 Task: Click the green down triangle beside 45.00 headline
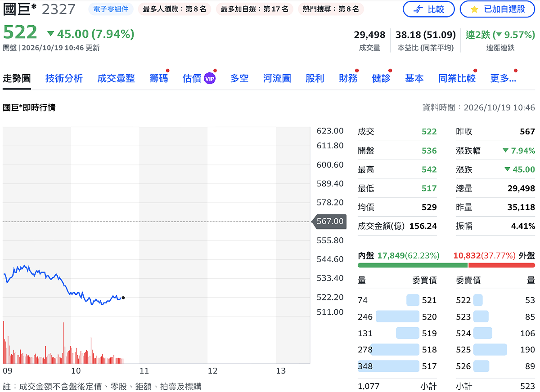pos(50,34)
